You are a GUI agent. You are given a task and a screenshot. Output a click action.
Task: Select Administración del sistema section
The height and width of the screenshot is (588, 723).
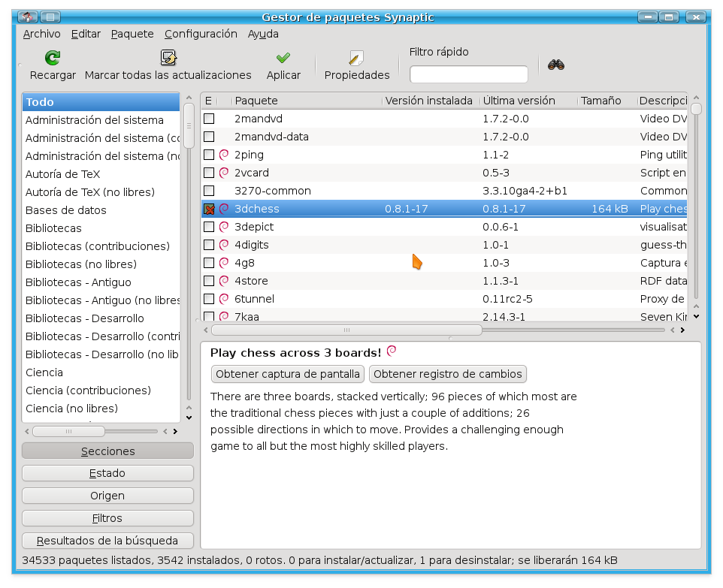(x=101, y=120)
